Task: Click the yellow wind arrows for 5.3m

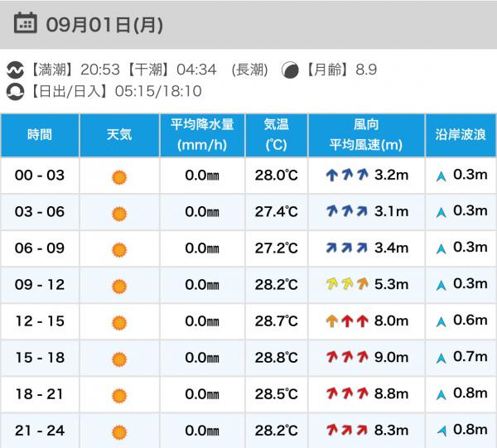Action: [347, 284]
